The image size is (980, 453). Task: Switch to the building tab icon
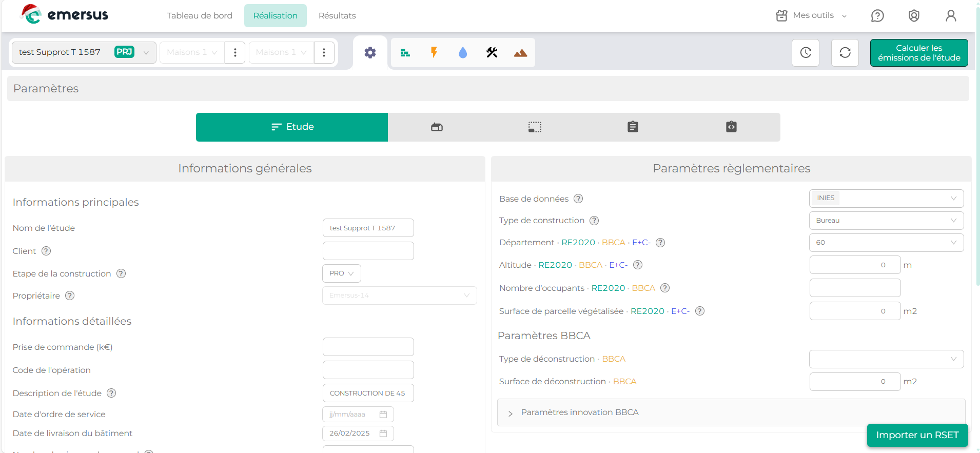(x=437, y=127)
